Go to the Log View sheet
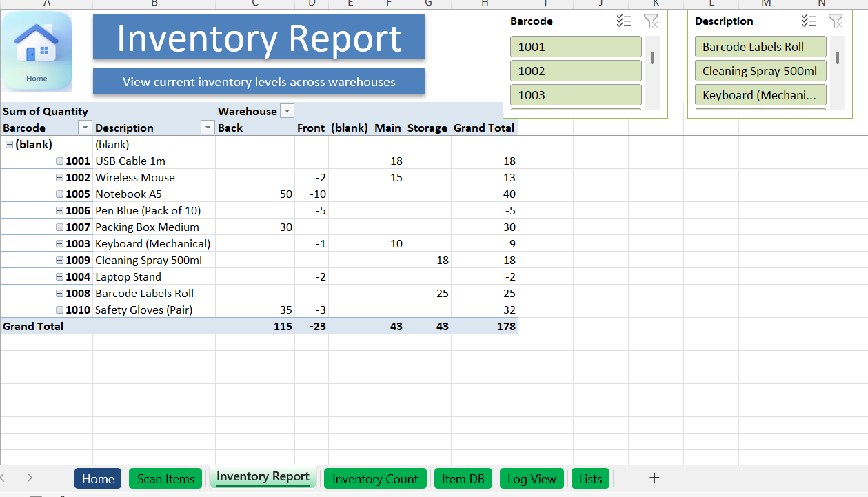Screen dimensions: 868x497 coord(532,479)
